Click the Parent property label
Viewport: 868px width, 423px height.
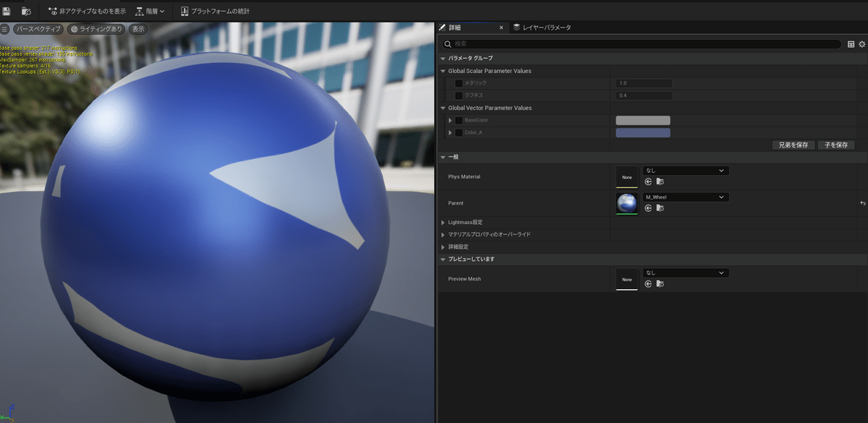(457, 203)
